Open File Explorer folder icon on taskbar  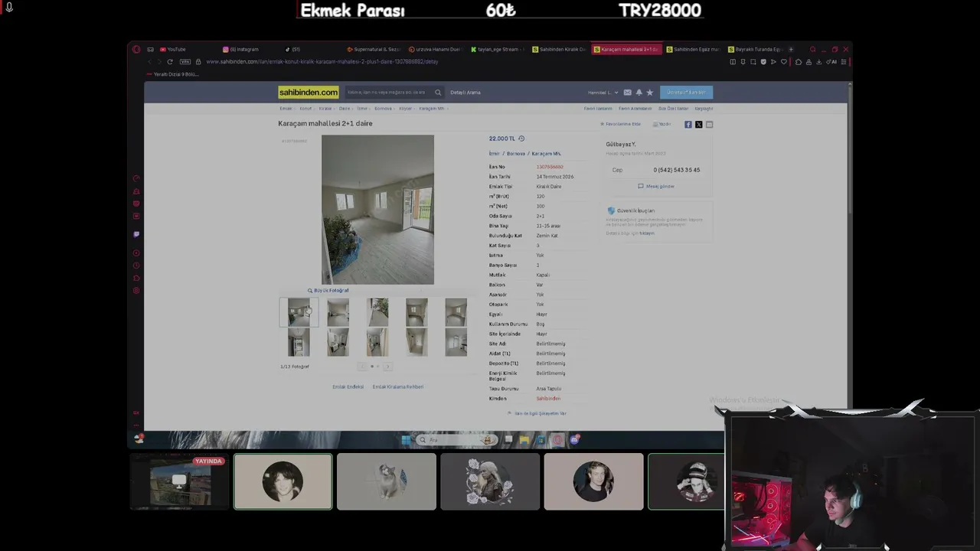[x=524, y=439]
